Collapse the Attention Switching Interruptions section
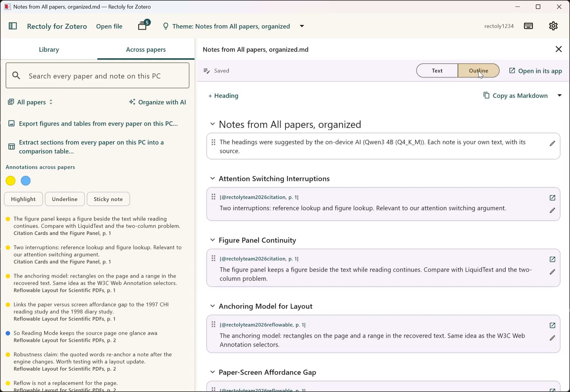This screenshot has width=570, height=392. click(x=212, y=179)
